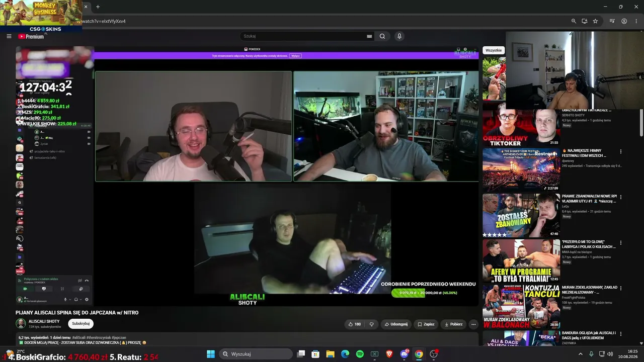The width and height of the screenshot is (644, 362).
Task: Open the ALI5CALI SHOTY channel name
Action: pos(44,321)
